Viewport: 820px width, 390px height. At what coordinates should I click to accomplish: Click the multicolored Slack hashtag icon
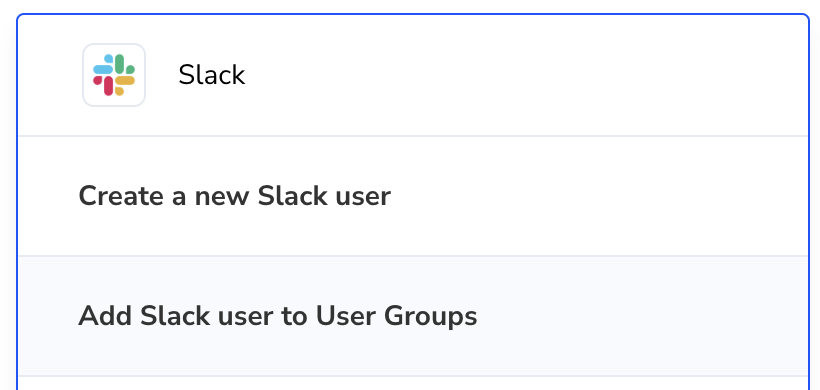point(114,75)
